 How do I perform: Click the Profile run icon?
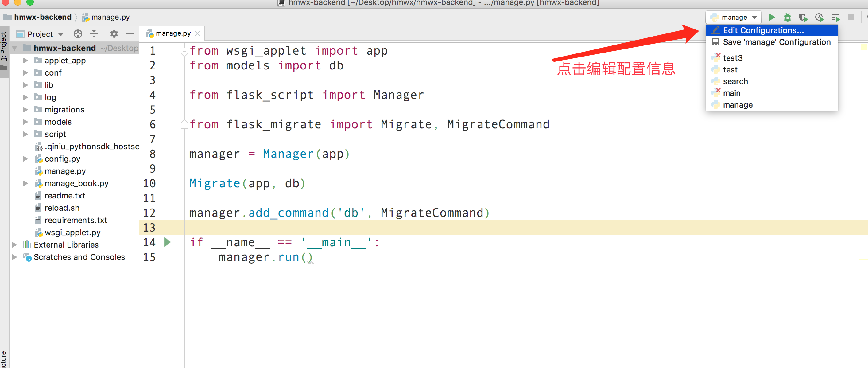820,17
